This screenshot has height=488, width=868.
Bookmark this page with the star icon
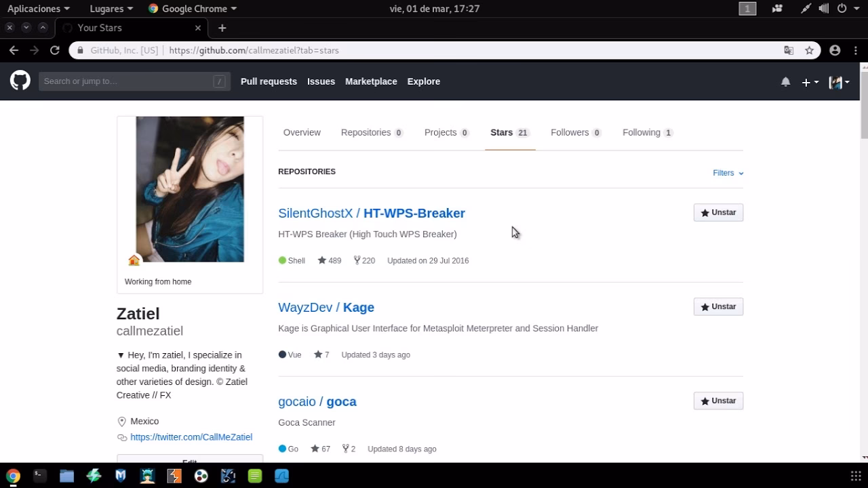[809, 50]
